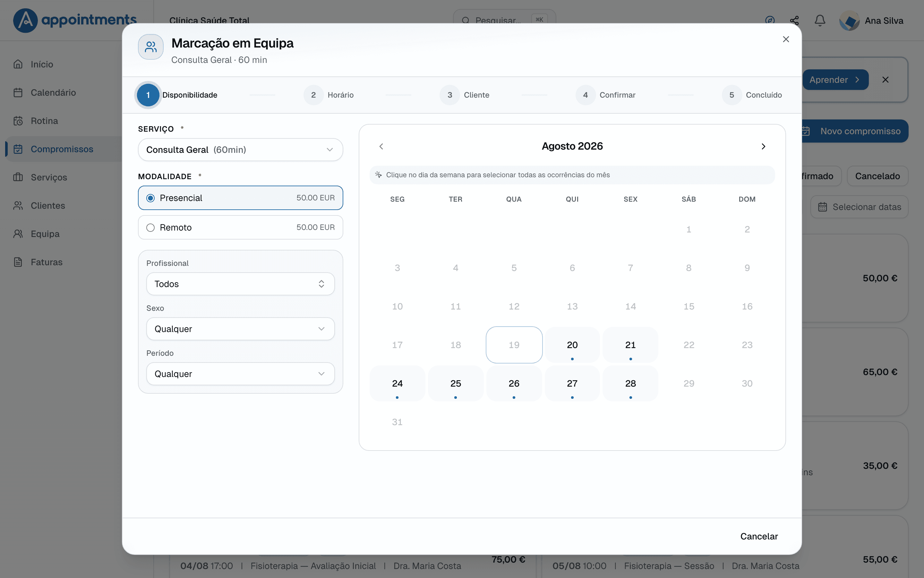Click the Calendário calendar icon
This screenshot has height=578, width=924.
pyautogui.click(x=18, y=92)
